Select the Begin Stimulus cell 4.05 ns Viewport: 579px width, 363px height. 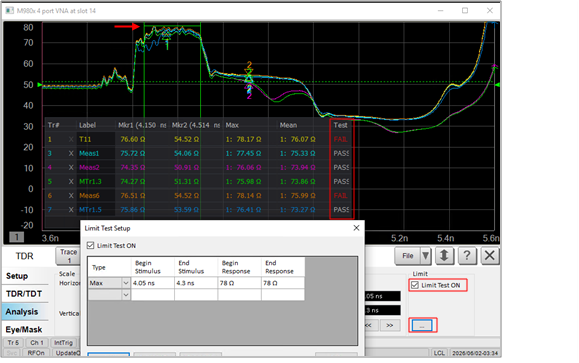(x=153, y=283)
